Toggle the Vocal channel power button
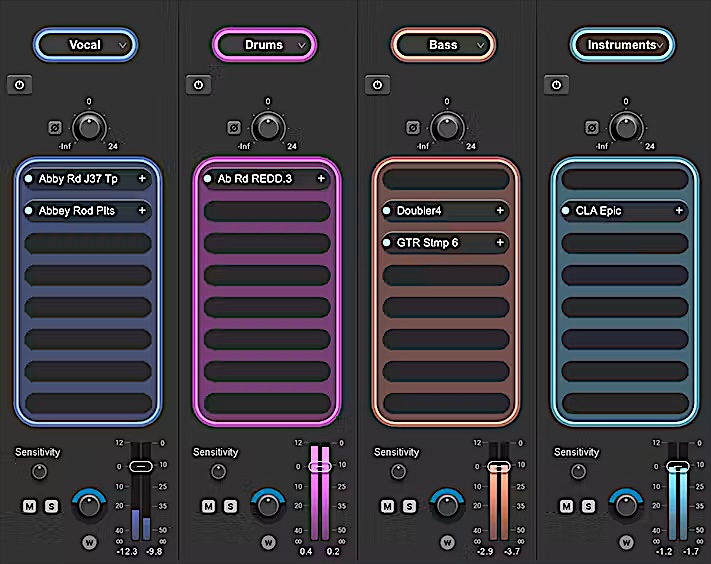This screenshot has width=711, height=564. [19, 85]
